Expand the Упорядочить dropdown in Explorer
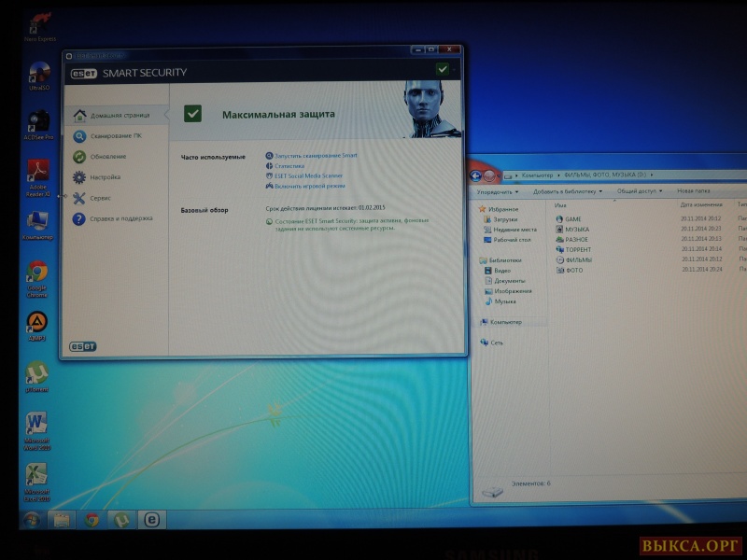 (x=497, y=191)
